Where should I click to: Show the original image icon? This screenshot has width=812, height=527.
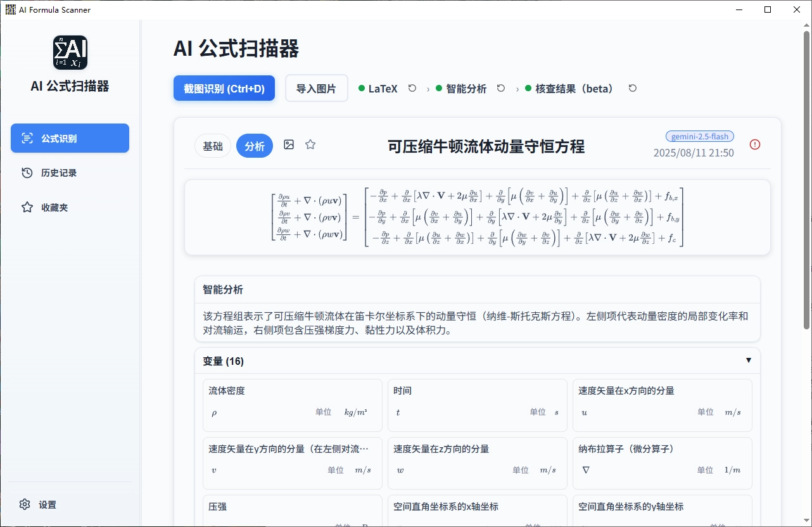pos(289,144)
